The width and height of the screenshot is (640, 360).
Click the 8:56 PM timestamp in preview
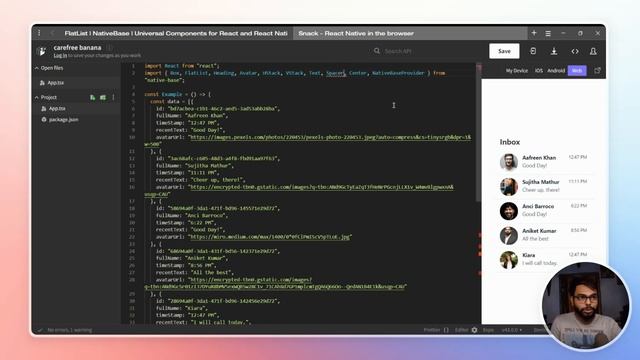(579, 230)
